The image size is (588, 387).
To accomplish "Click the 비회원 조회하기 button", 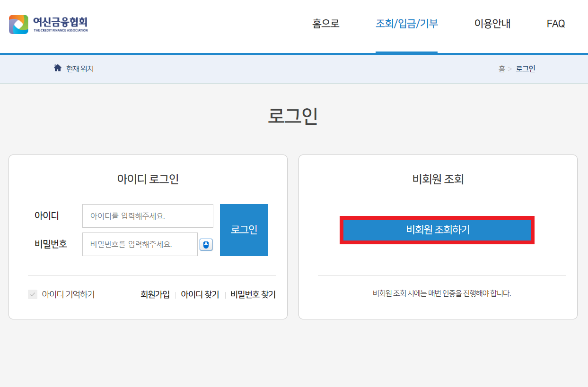I will click(437, 230).
